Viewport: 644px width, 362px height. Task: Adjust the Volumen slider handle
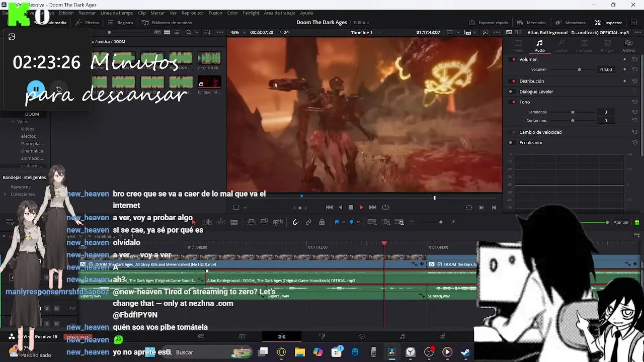point(579,69)
